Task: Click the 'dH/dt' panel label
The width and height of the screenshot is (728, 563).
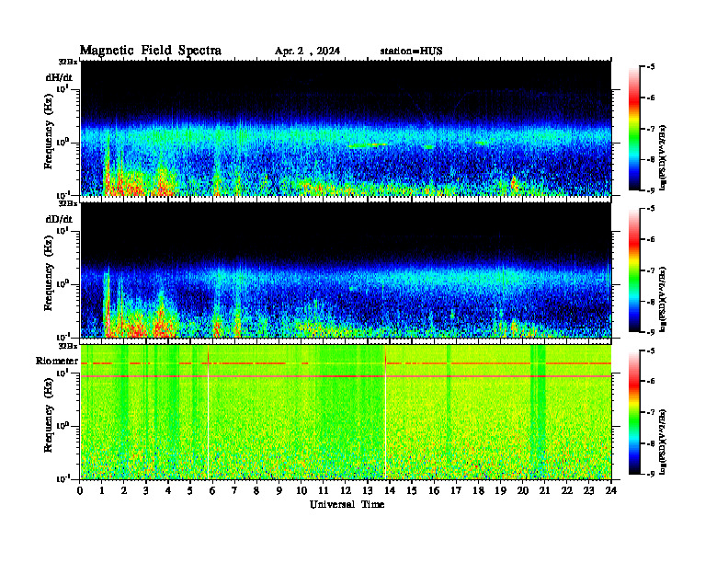Action: [59, 77]
